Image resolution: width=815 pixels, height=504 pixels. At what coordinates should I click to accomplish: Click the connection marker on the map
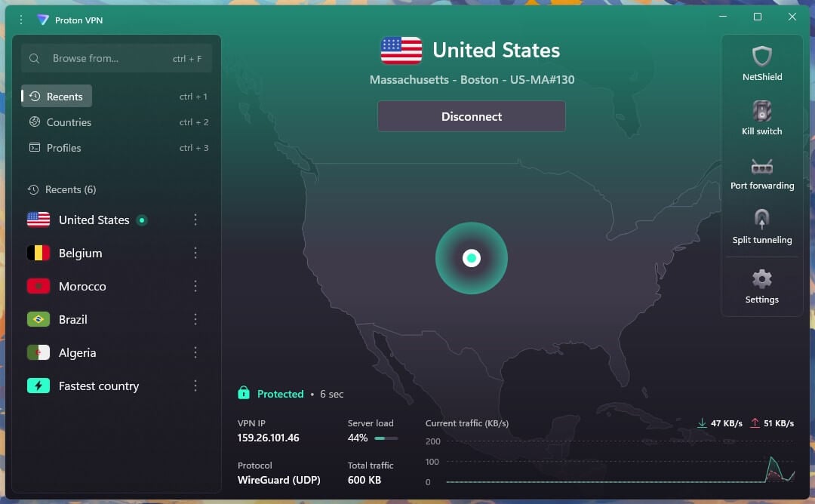pos(472,258)
